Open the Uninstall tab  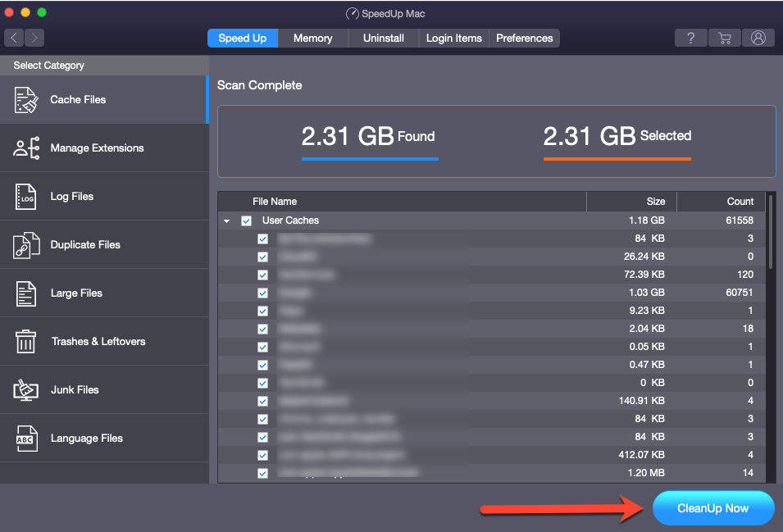[x=384, y=38]
